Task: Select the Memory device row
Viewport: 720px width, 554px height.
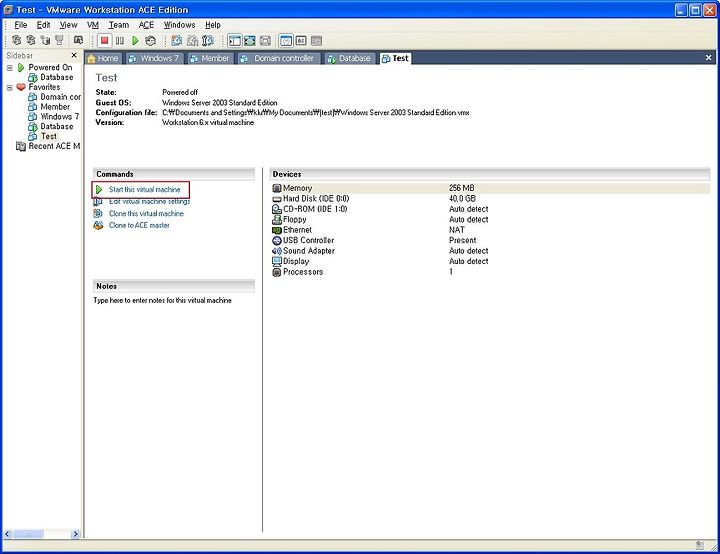Action: tap(490, 188)
